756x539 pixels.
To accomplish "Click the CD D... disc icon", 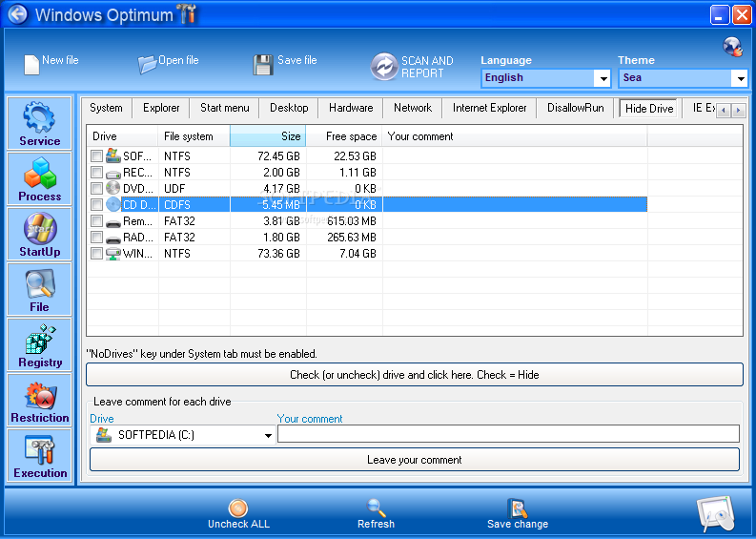I will click(x=113, y=204).
